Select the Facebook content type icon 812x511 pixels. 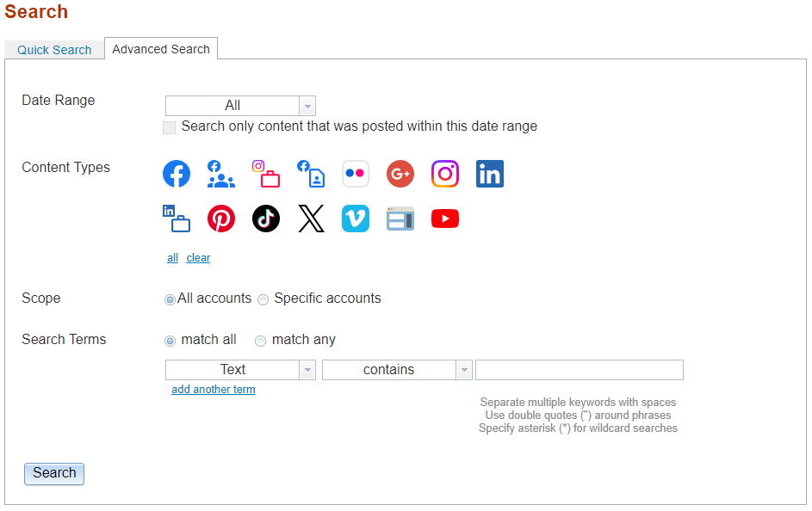tap(177, 174)
